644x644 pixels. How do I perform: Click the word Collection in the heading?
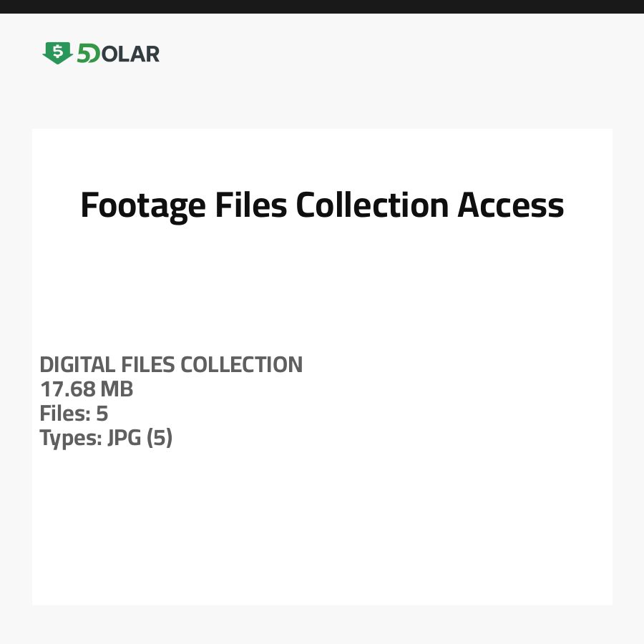[x=372, y=205]
